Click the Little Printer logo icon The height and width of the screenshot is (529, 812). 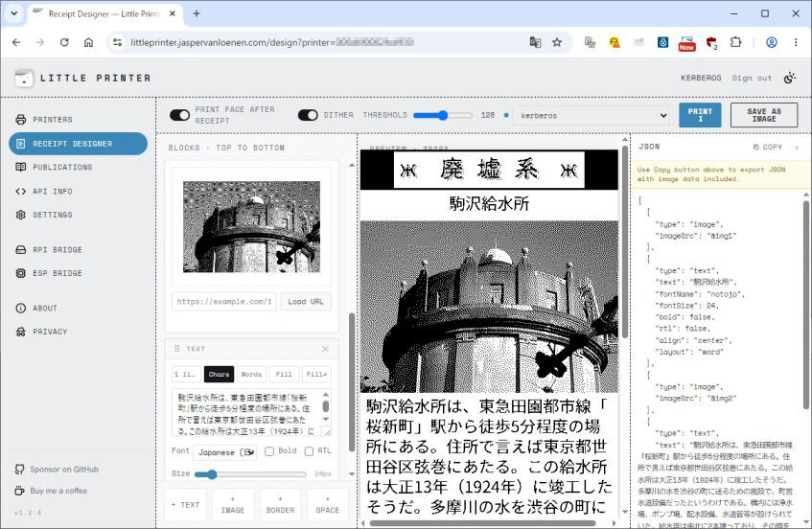tap(24, 78)
